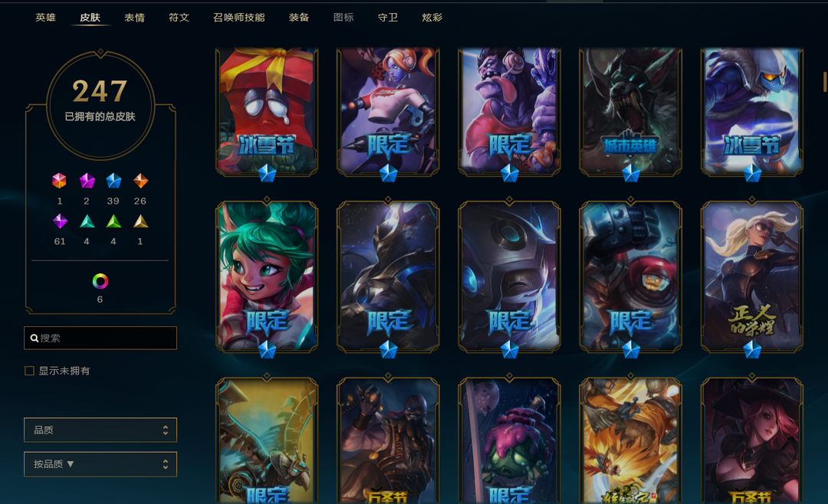Select the blue gem icon above count 39
This screenshot has height=504, width=828.
[x=113, y=181]
